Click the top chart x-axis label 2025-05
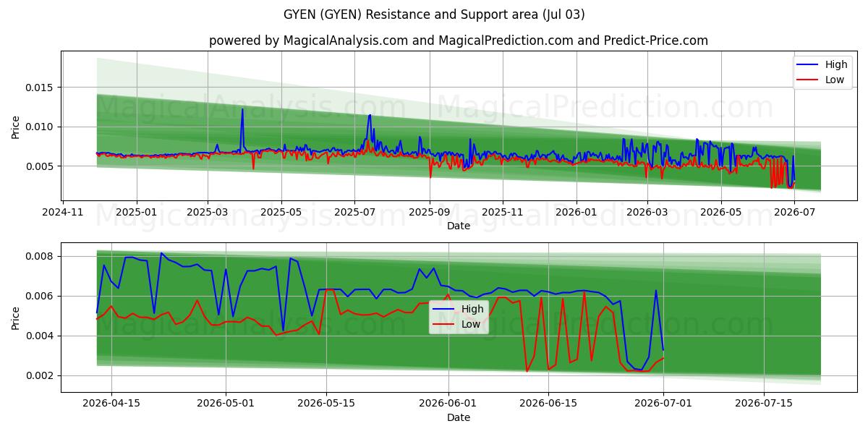 [x=281, y=212]
